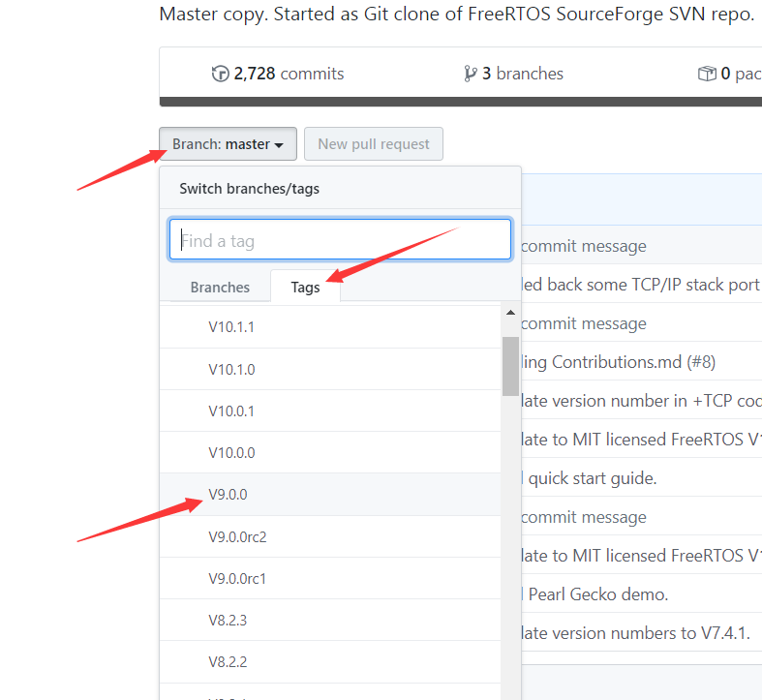The image size is (762, 700).
Task: Choose tag V10.0.1 from list
Action: pyautogui.click(x=231, y=411)
